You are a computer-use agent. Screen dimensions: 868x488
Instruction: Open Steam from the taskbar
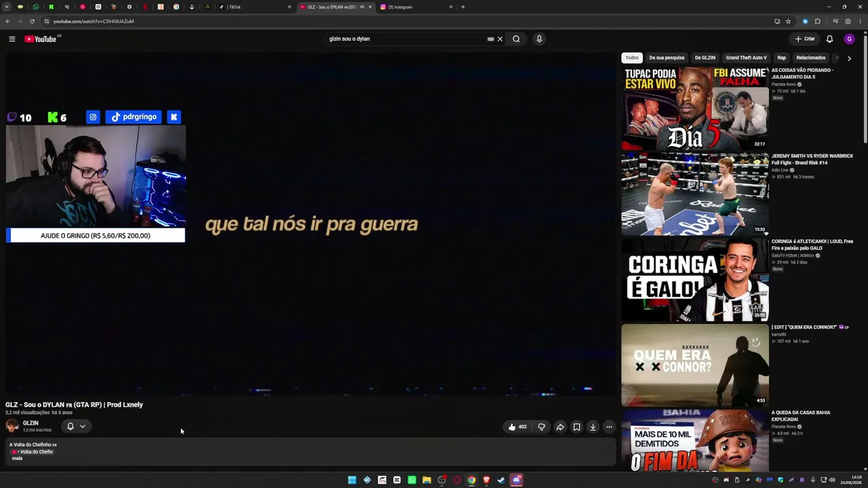[501, 480]
